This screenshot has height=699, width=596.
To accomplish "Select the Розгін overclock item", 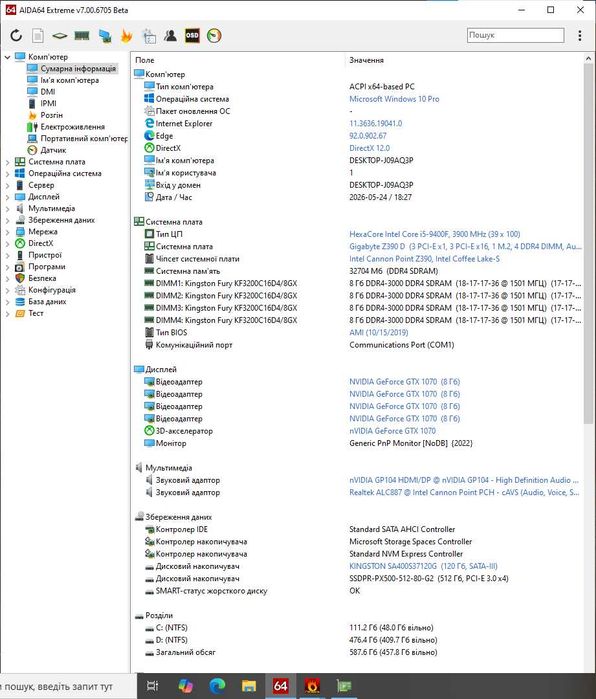I will click(51, 115).
